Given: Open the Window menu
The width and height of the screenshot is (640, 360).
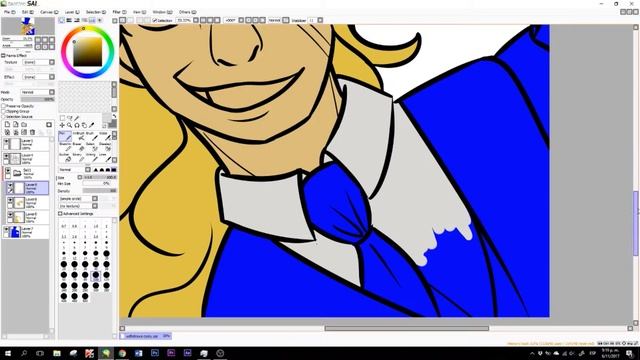Looking at the screenshot, I should [x=162, y=12].
